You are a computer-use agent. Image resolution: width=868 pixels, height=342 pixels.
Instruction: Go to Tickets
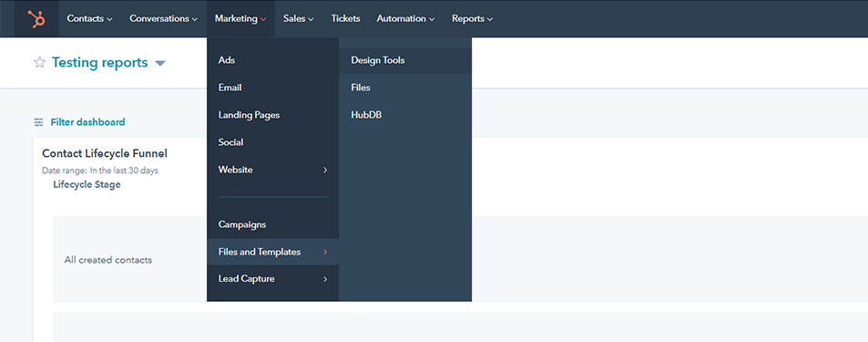[x=345, y=18]
